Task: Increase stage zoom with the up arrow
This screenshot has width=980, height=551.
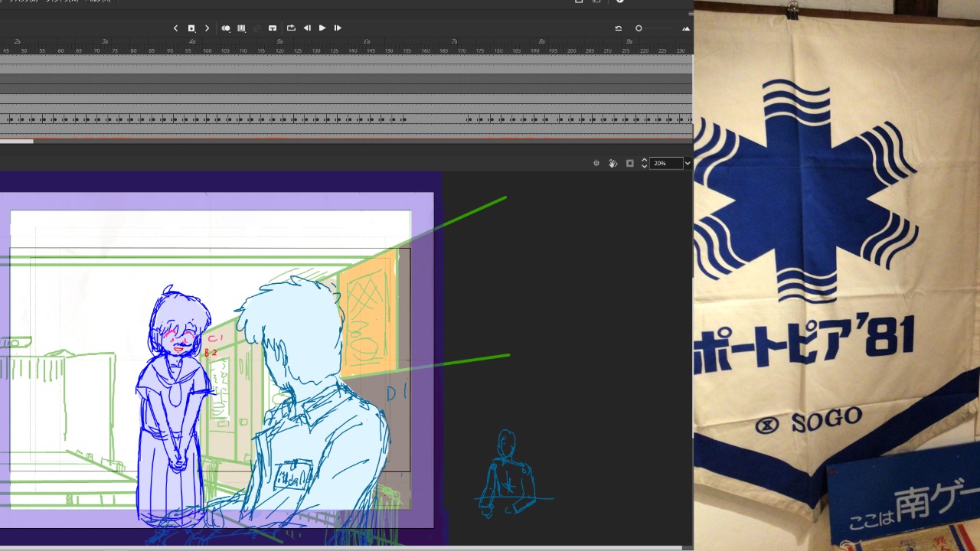Action: point(644,160)
